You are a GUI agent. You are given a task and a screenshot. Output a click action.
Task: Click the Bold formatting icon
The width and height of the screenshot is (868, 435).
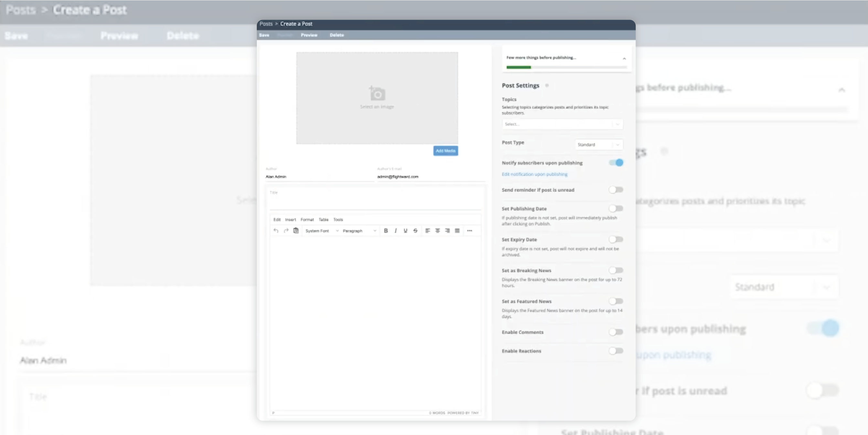(386, 231)
